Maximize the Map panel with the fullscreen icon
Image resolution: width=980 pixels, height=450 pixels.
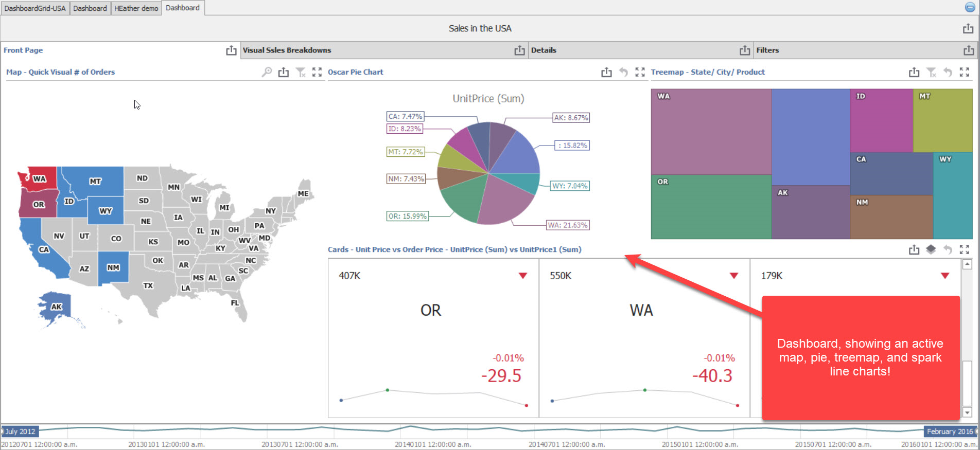click(317, 72)
